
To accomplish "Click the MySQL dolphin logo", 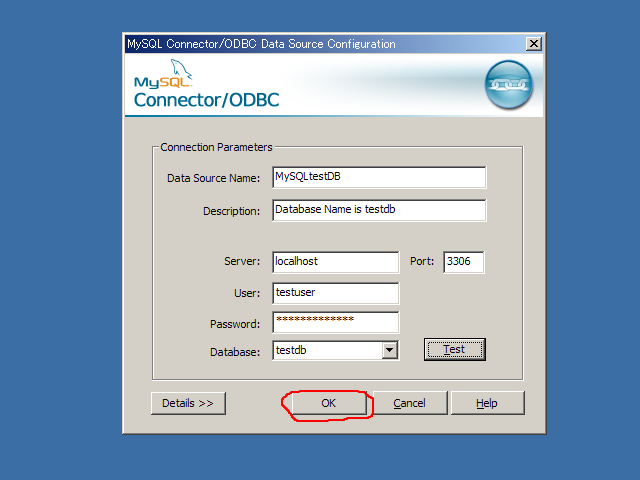I will tap(163, 74).
